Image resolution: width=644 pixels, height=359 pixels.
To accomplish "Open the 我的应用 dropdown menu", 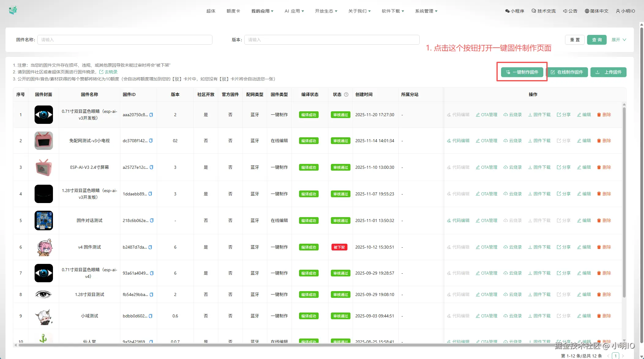I will pyautogui.click(x=262, y=11).
